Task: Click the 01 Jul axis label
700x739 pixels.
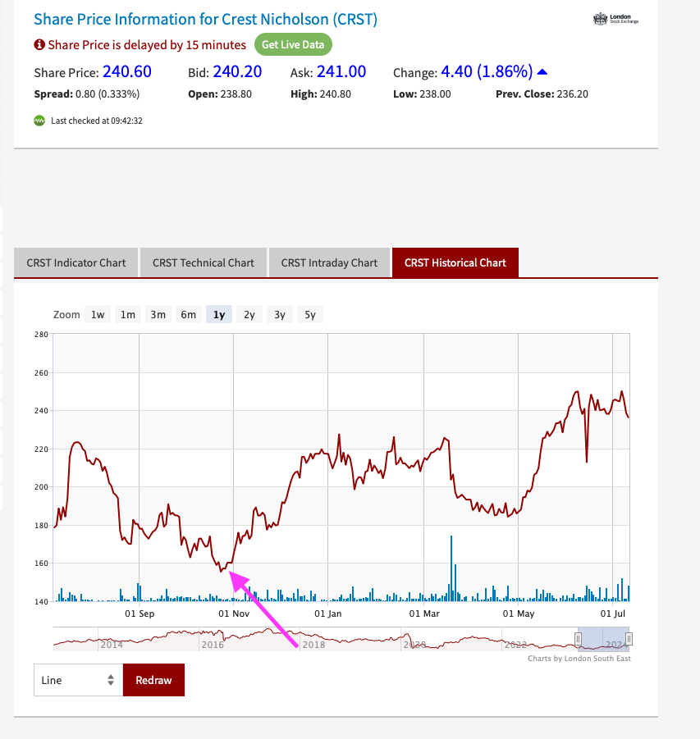Action: (x=613, y=614)
